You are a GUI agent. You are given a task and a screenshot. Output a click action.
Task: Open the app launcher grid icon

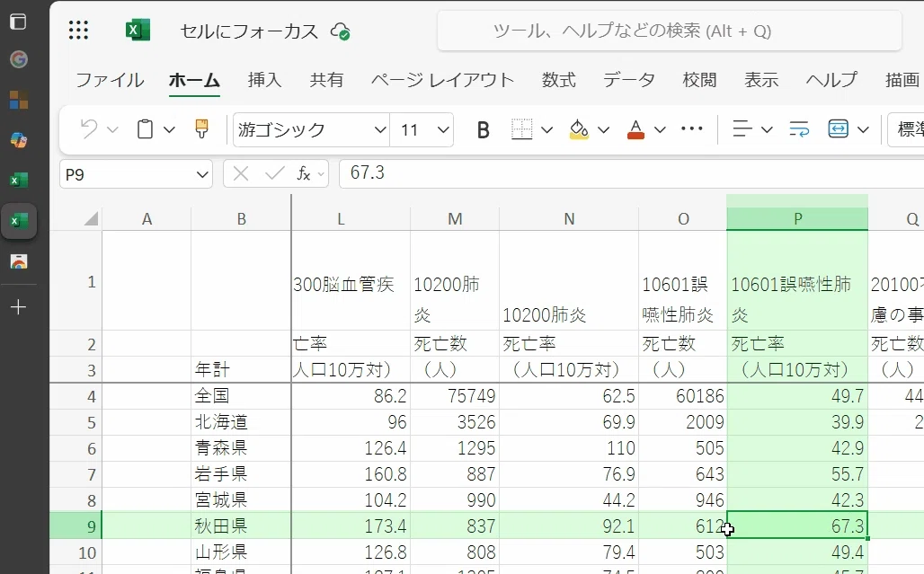pyautogui.click(x=78, y=30)
